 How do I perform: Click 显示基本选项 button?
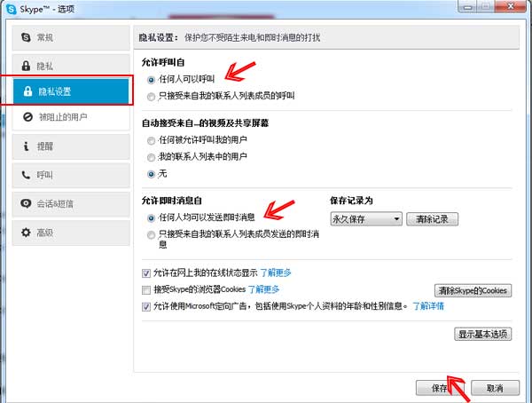click(482, 335)
